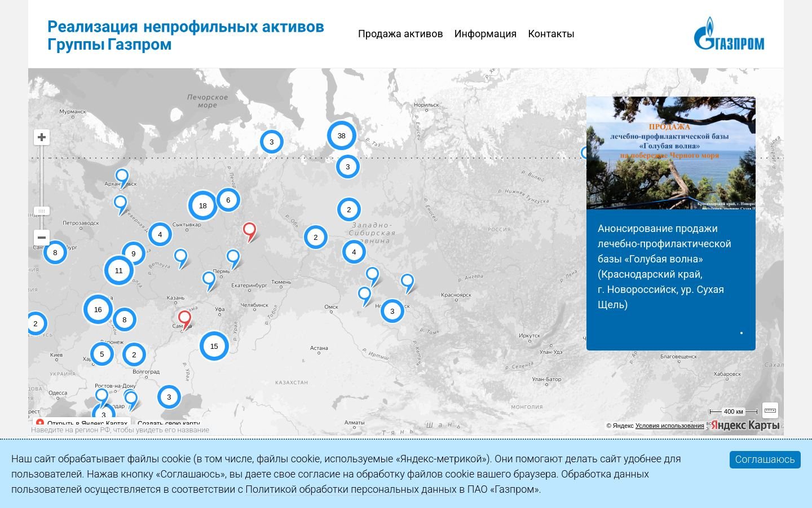Viewport: 812px width, 508px height.
Task: Select blue placemark beside Perm label
Action: pyautogui.click(x=233, y=259)
